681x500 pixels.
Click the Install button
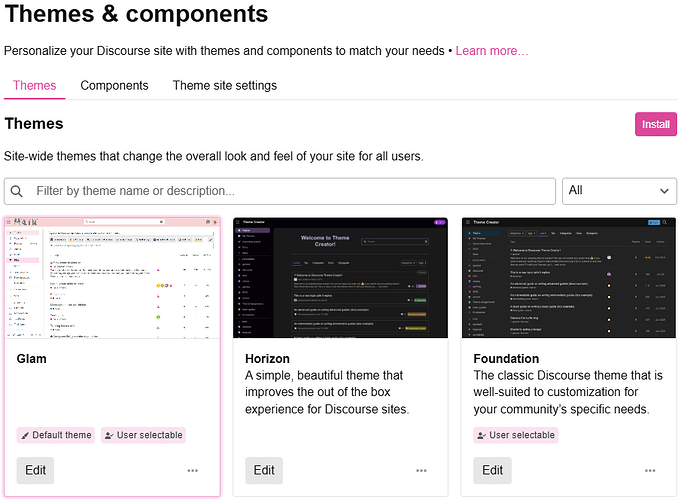(x=656, y=124)
